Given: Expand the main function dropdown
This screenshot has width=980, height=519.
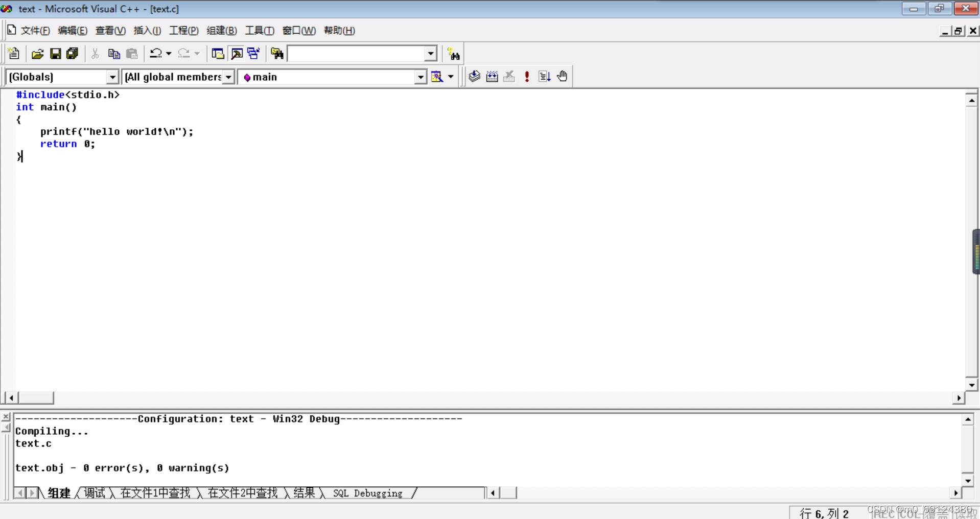Looking at the screenshot, I should pyautogui.click(x=420, y=77).
